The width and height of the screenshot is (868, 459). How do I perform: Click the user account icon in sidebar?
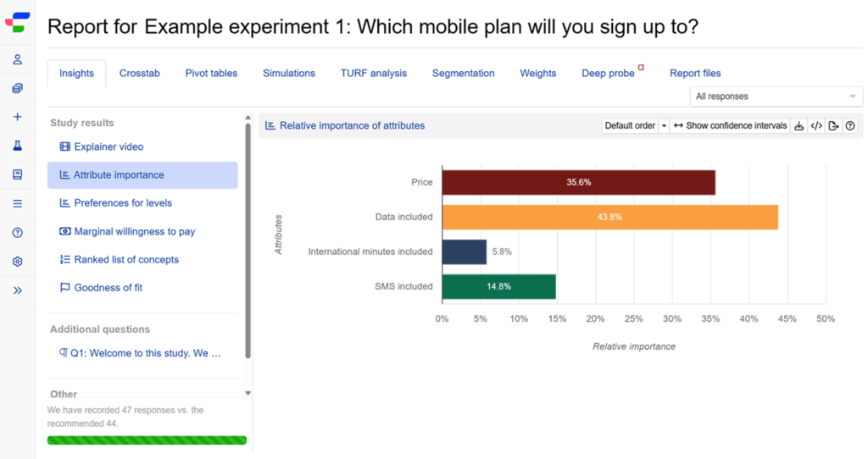[18, 60]
